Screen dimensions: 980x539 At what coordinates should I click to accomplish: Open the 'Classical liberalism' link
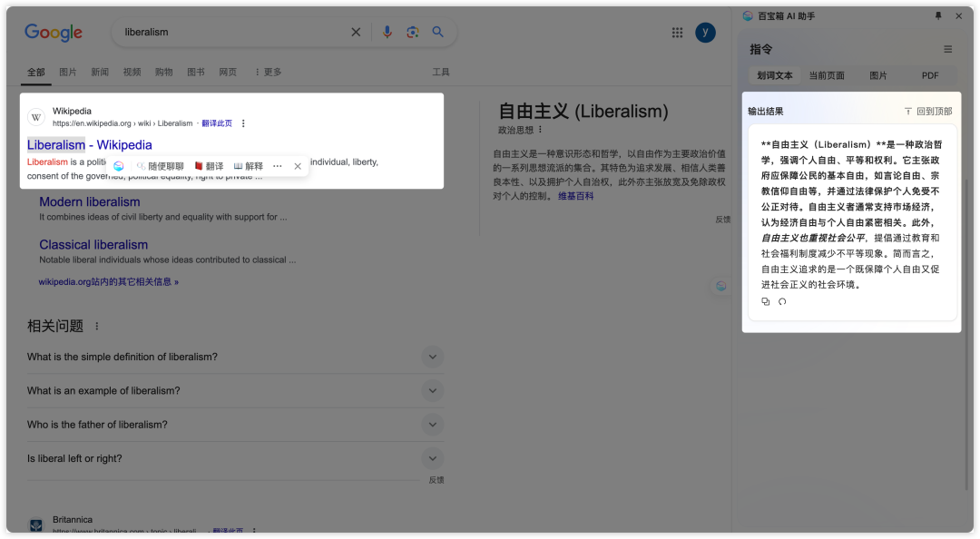coord(93,244)
